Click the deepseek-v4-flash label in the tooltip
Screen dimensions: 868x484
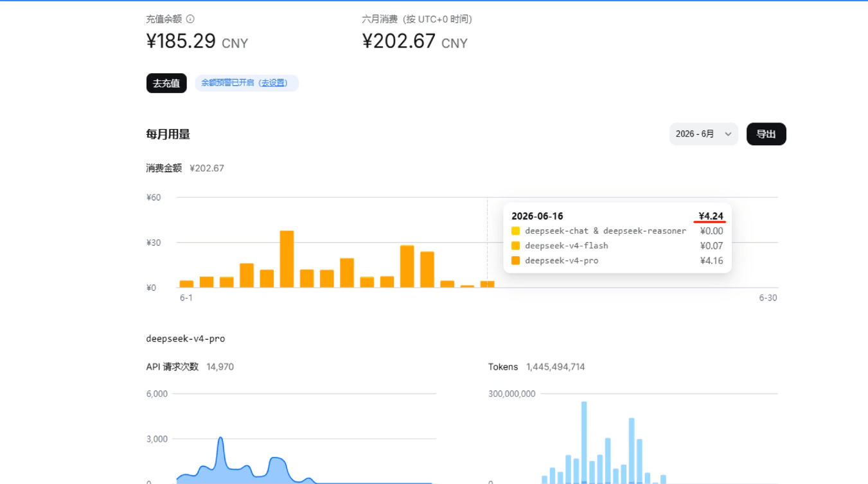566,246
